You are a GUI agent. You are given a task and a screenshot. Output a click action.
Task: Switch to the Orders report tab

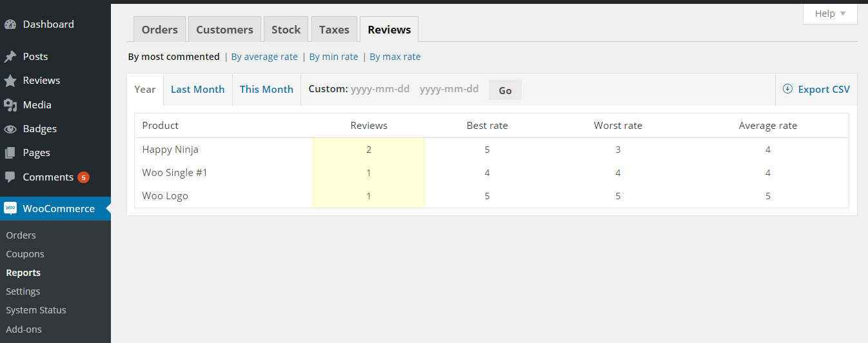[160, 30]
